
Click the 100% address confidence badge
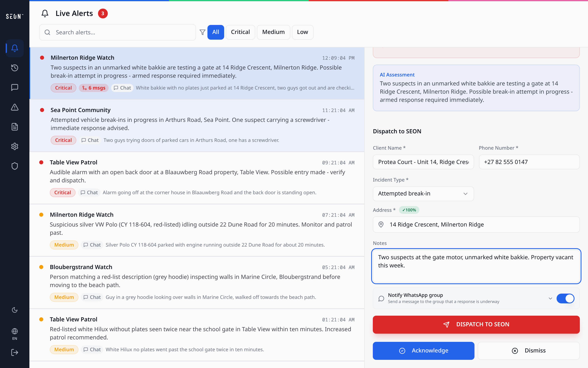409,210
